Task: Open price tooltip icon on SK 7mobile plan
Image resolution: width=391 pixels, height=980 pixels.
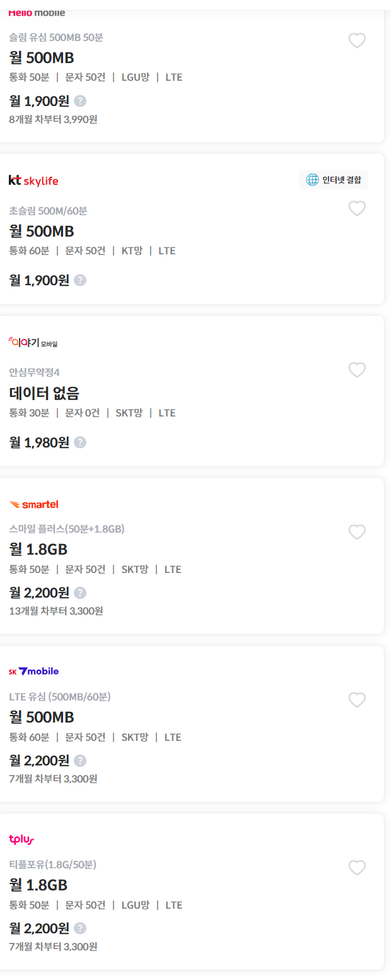Action: pos(80,760)
